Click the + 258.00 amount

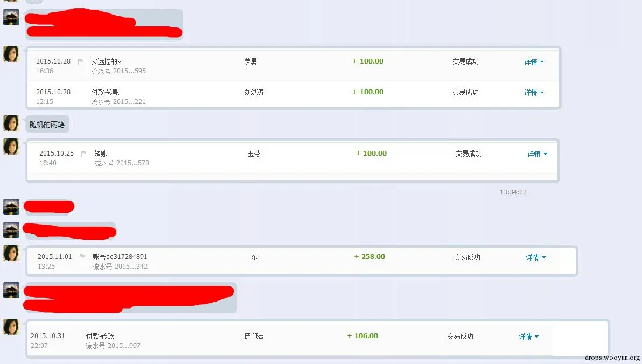coord(369,257)
